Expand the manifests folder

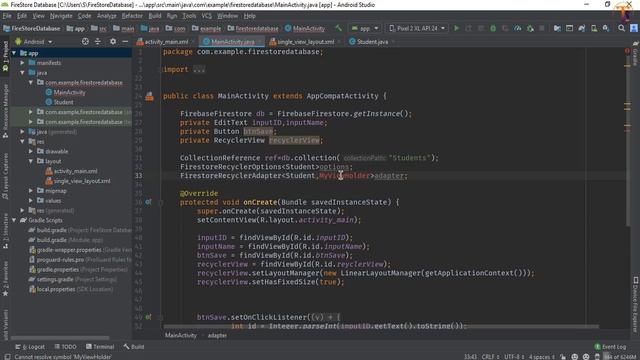pos(22,63)
